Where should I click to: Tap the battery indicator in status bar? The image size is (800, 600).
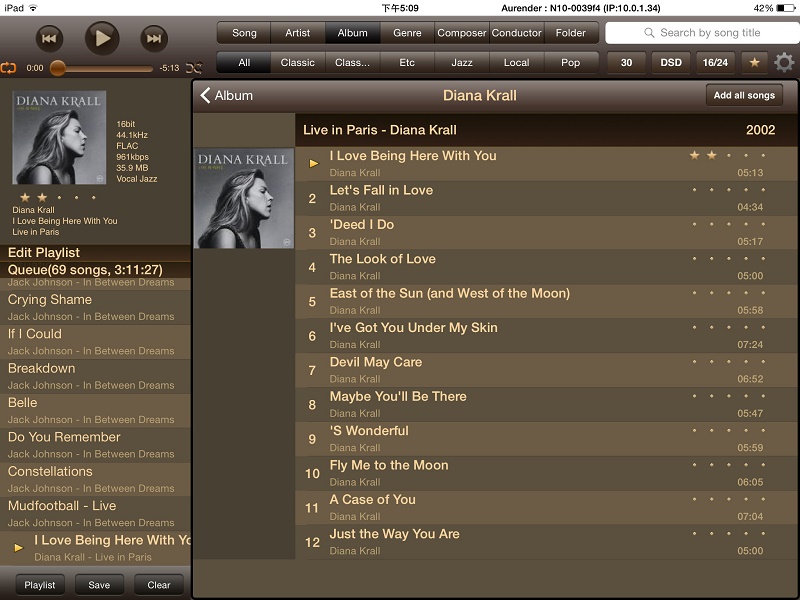[x=786, y=8]
